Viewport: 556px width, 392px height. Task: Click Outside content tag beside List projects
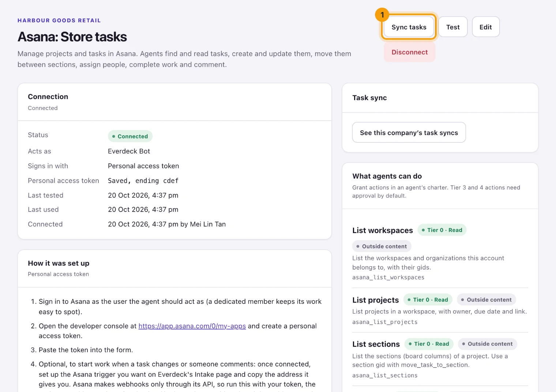click(487, 300)
